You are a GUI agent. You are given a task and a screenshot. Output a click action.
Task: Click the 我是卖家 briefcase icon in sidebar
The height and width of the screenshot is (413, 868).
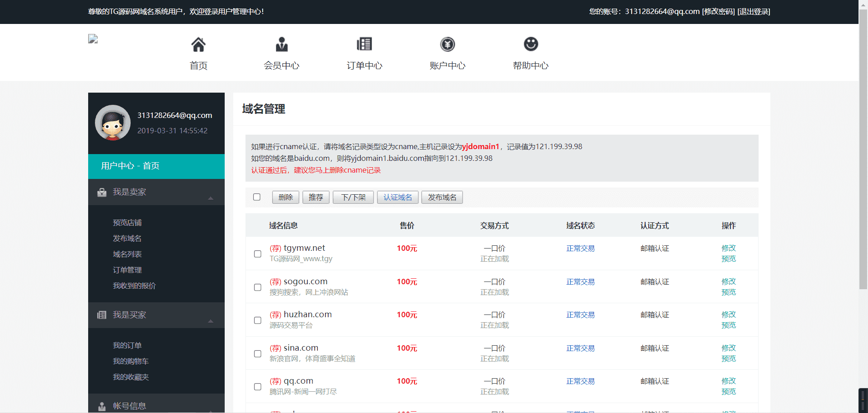pos(102,192)
